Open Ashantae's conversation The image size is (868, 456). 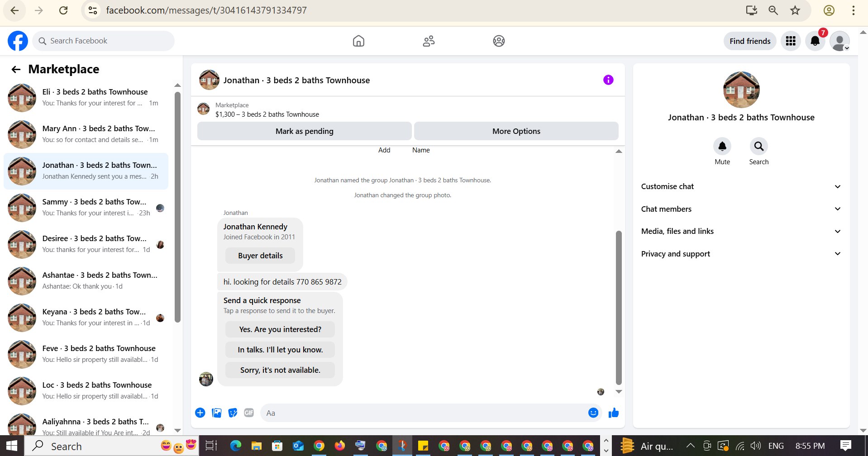(x=86, y=281)
